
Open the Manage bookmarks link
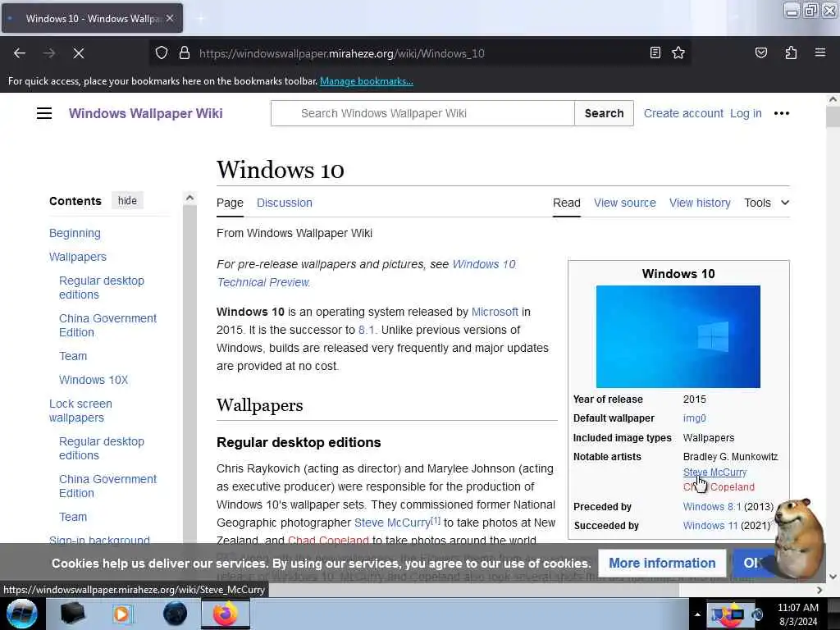[367, 81]
